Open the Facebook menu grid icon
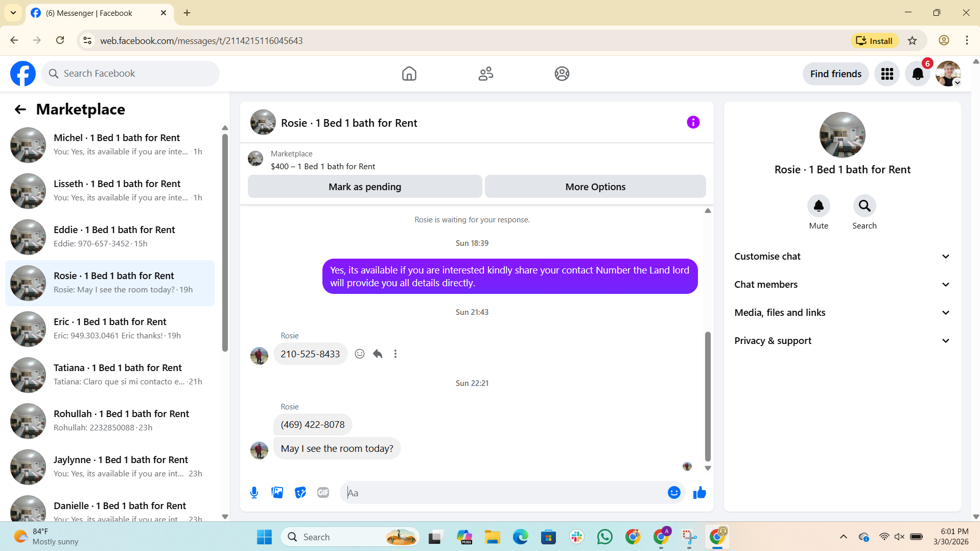Image resolution: width=980 pixels, height=551 pixels. [x=887, y=74]
